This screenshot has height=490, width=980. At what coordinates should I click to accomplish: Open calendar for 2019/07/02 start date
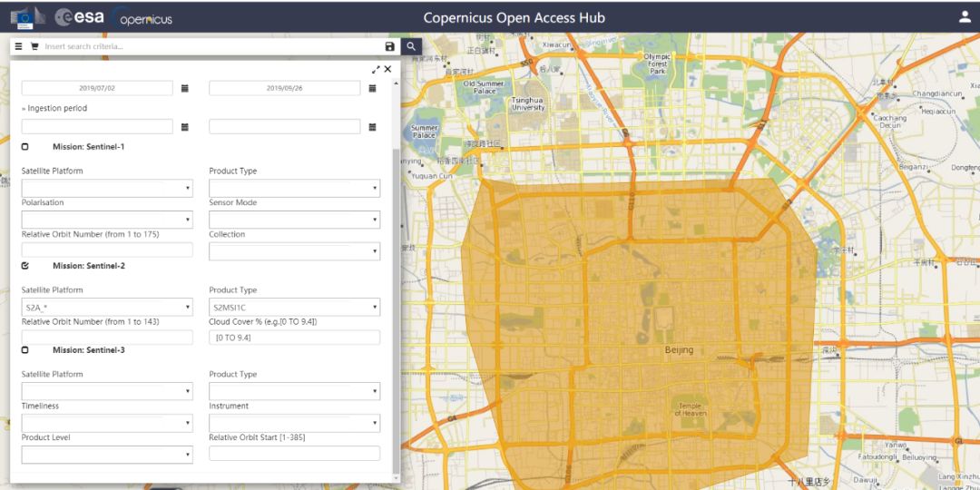pyautogui.click(x=185, y=88)
